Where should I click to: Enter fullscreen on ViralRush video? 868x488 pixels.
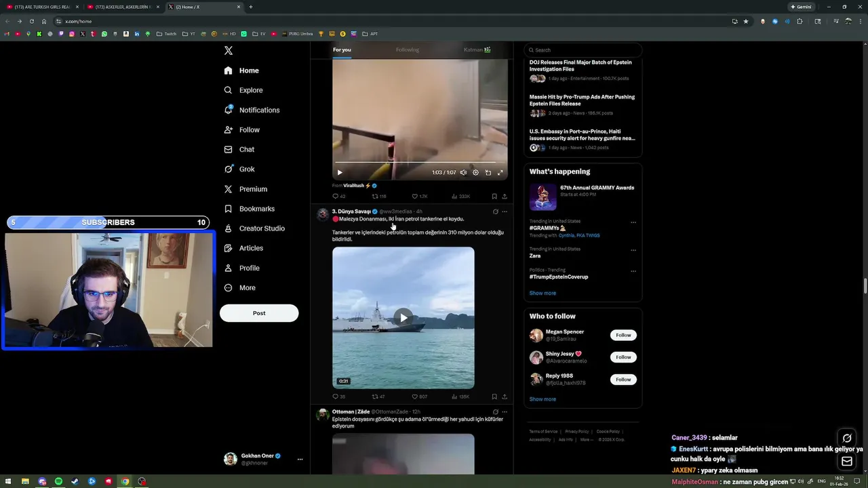500,172
